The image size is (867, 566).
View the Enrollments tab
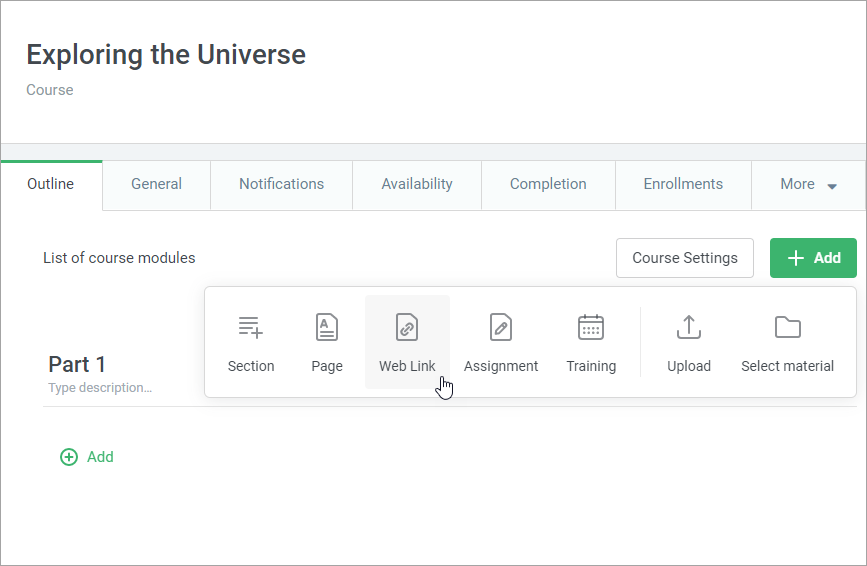point(683,184)
